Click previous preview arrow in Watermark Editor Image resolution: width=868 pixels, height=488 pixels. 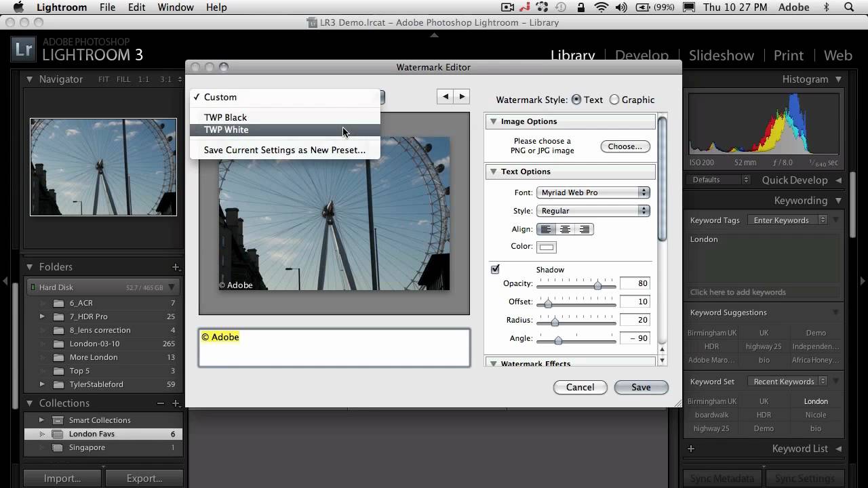[x=446, y=97]
